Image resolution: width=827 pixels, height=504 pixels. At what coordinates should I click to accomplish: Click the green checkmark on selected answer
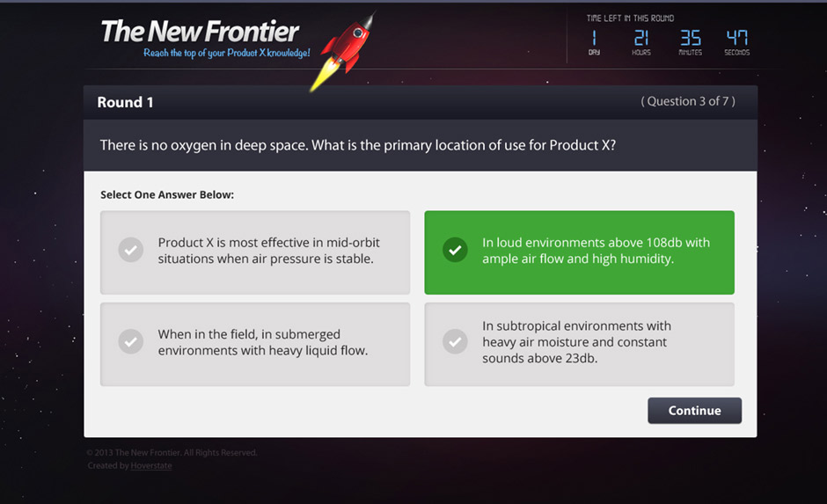pos(455,250)
